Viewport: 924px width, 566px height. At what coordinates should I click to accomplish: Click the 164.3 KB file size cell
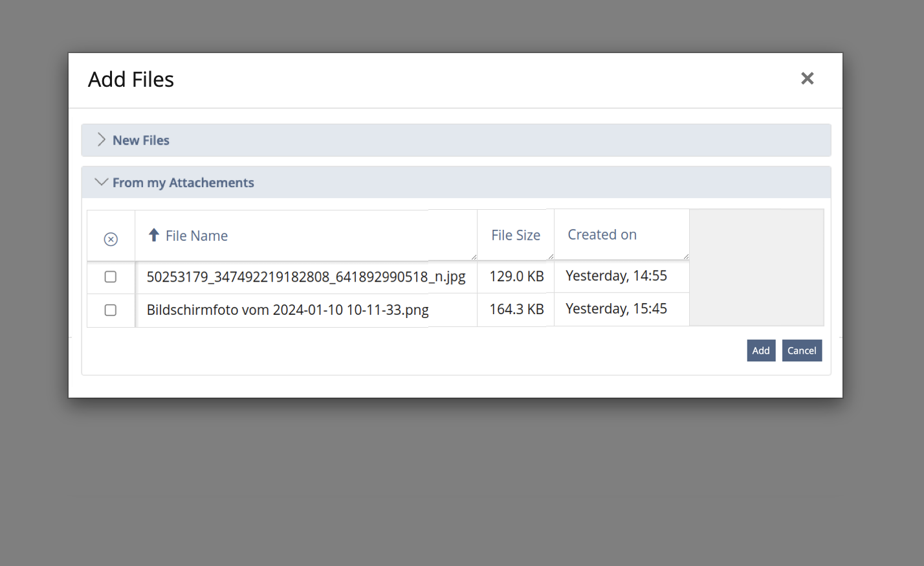click(516, 310)
